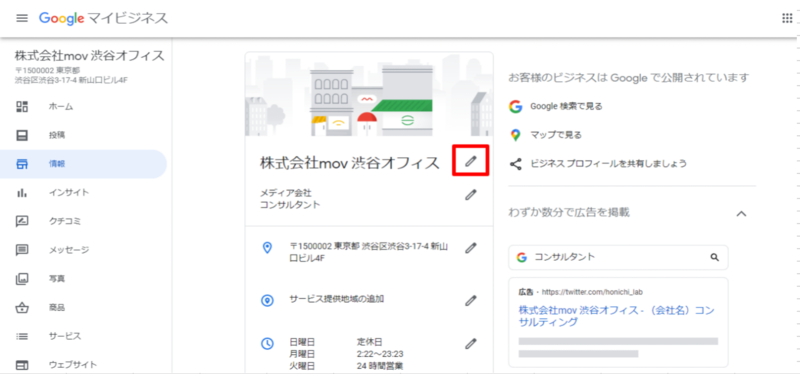The height and width of the screenshot is (374, 800).
Task: Click the 投稿 sidebar icon
Action: pyautogui.click(x=22, y=135)
